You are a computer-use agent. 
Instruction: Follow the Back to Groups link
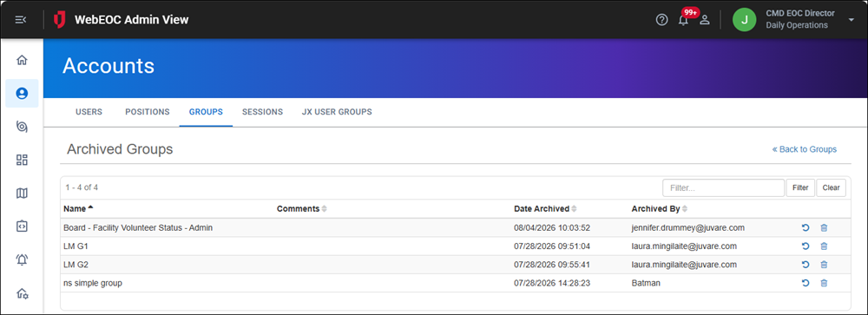[x=805, y=149]
